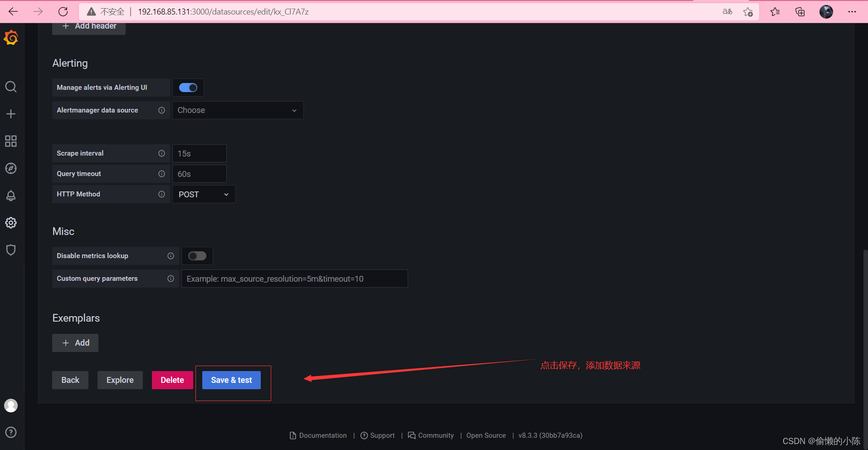The height and width of the screenshot is (450, 868).
Task: Click the page vertical scrollbar
Action: [x=865, y=349]
